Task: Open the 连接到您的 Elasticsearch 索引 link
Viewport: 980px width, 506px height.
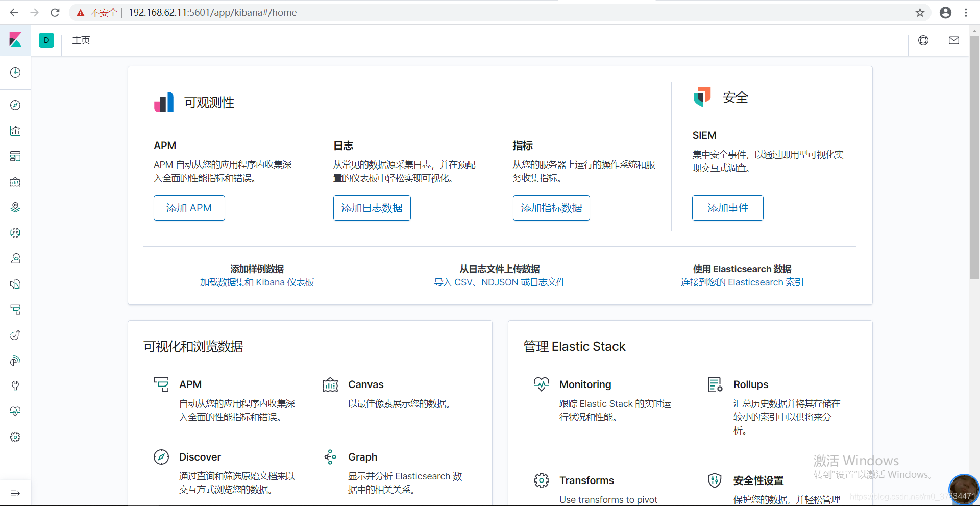Action: click(x=742, y=282)
